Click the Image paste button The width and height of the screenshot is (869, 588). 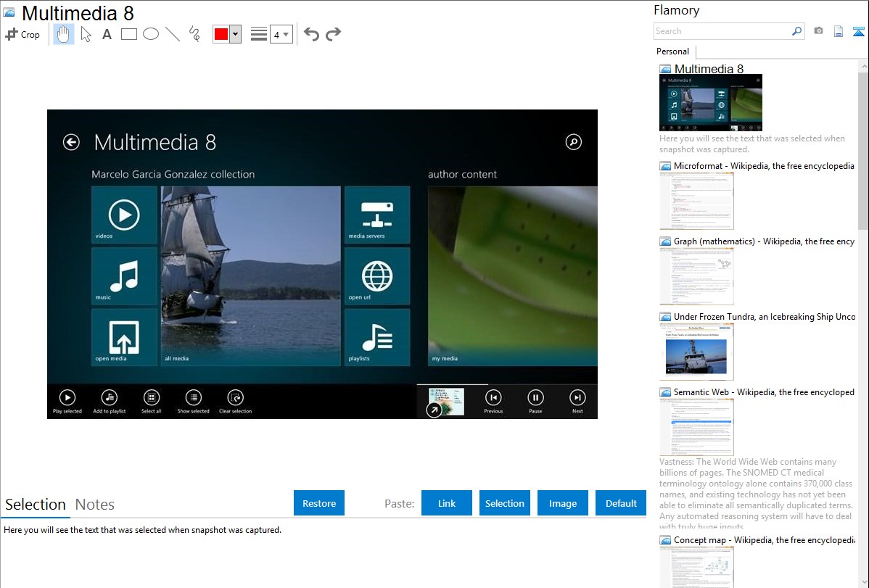[563, 503]
